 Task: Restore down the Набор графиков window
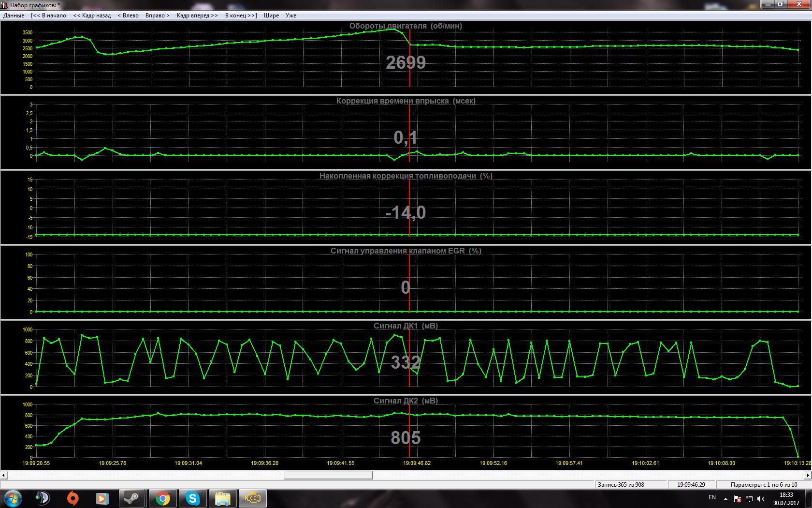pos(781,4)
